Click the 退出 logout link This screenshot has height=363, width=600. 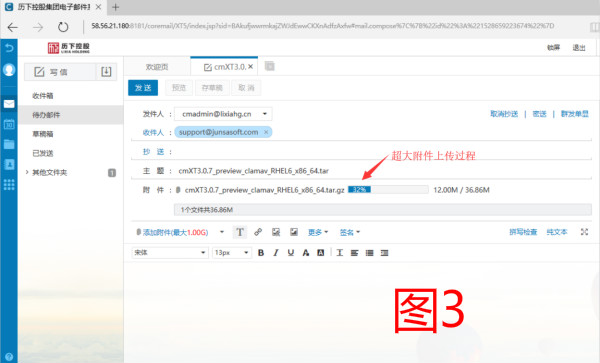point(579,48)
